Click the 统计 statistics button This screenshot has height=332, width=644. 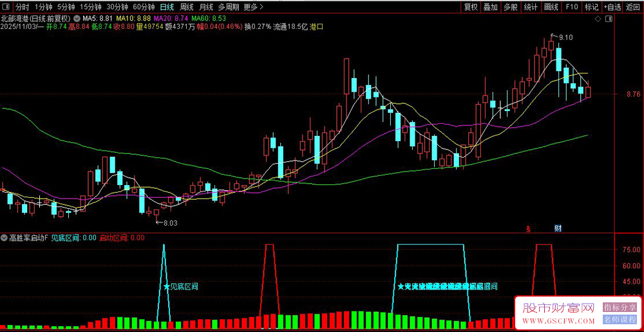pyautogui.click(x=531, y=7)
